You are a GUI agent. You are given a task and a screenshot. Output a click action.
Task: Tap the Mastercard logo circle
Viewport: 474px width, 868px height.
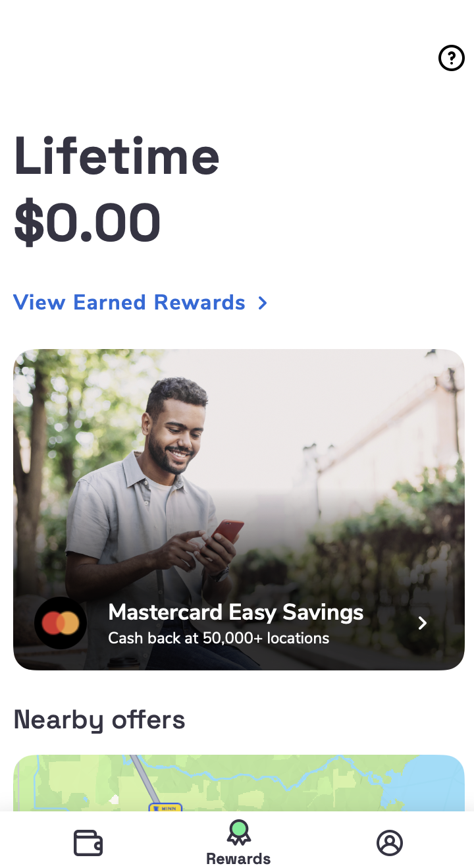click(x=61, y=623)
